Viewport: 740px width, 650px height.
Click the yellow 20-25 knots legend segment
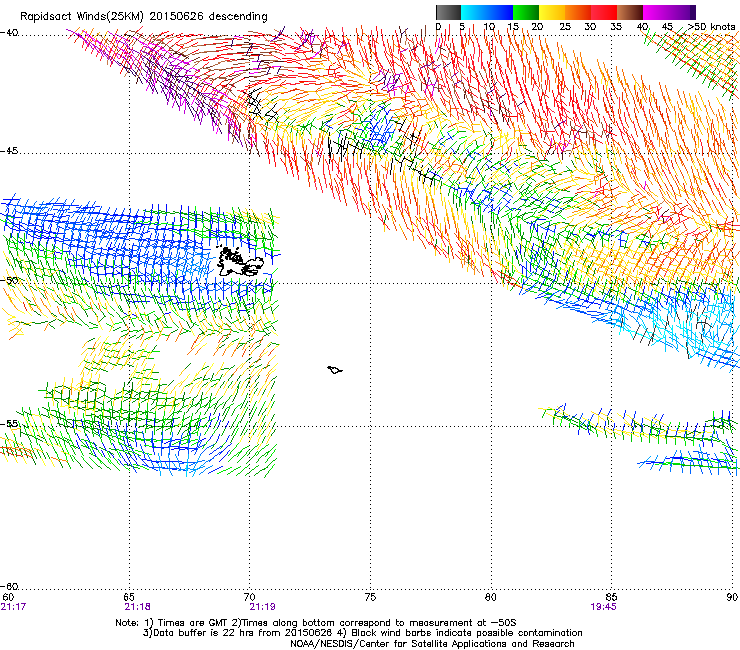[x=552, y=12]
